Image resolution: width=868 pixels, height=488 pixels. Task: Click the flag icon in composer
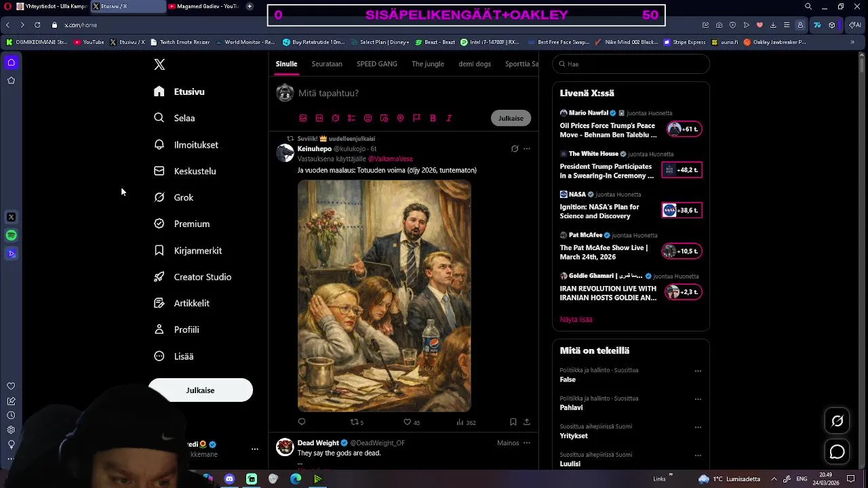coord(416,118)
